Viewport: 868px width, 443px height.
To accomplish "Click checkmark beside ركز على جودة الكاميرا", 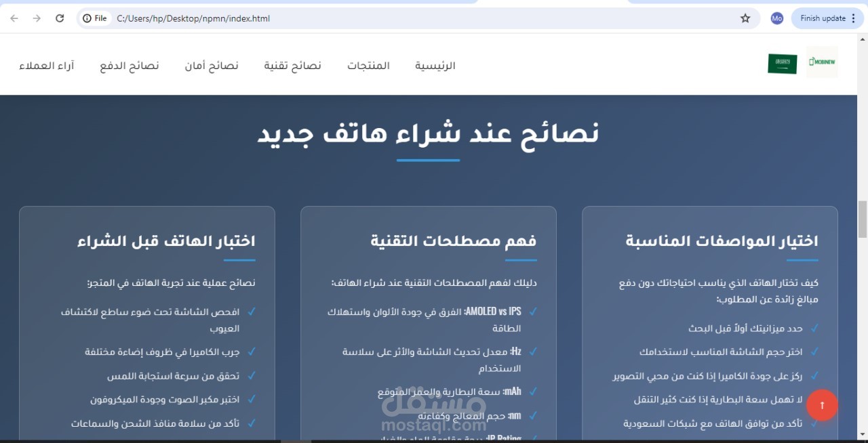I will pyautogui.click(x=814, y=375).
